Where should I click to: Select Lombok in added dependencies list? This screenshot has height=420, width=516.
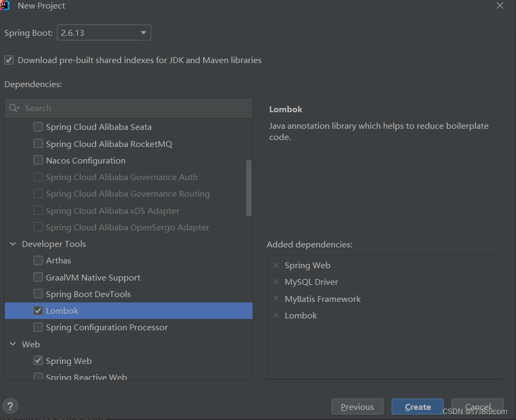coord(301,316)
